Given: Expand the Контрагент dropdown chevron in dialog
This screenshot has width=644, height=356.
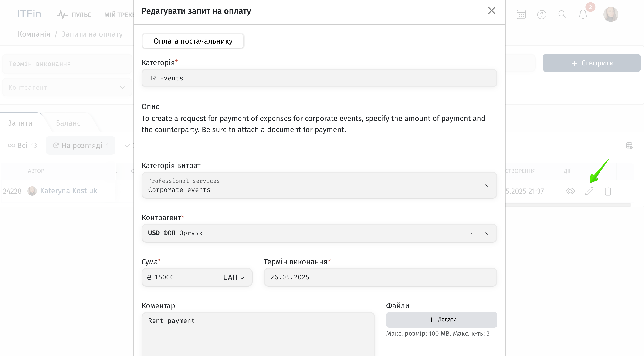Looking at the screenshot, I should 487,233.
